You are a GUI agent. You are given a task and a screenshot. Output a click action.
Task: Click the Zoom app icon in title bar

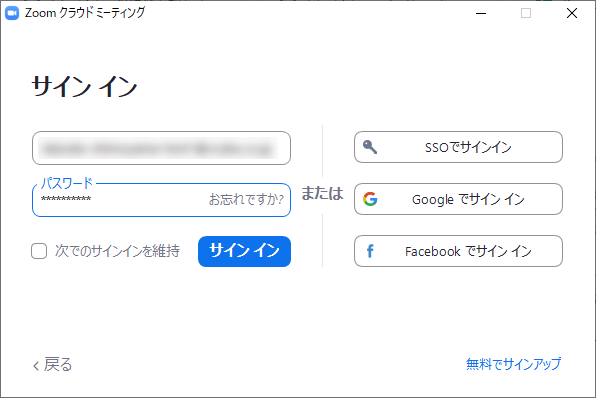coord(12,13)
